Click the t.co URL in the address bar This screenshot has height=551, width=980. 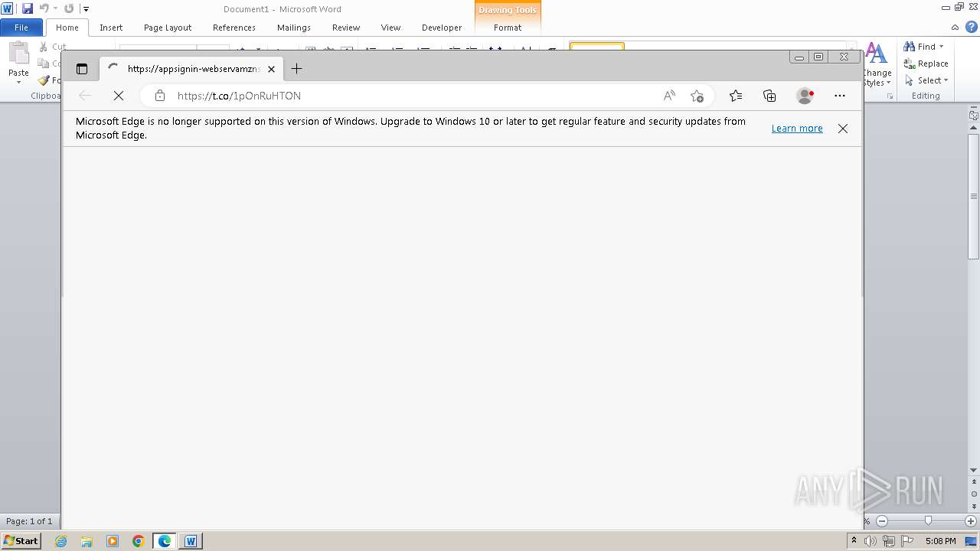coord(239,96)
